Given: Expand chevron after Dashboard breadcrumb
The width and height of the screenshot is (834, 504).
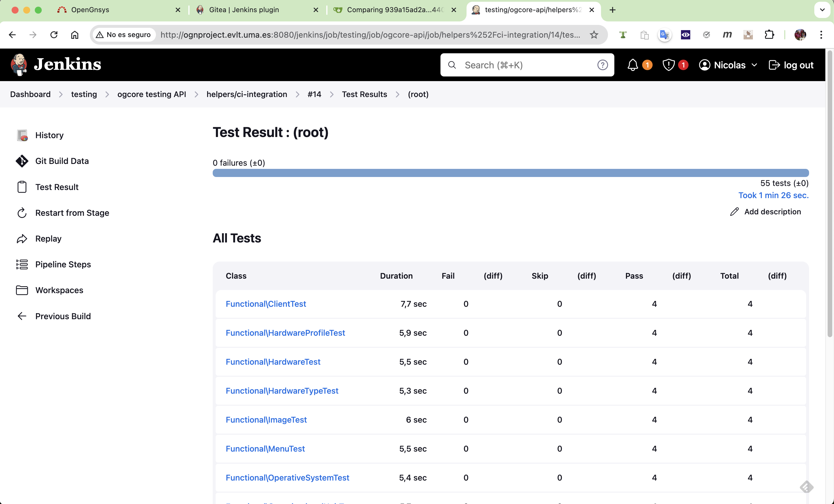Looking at the screenshot, I should tap(61, 94).
